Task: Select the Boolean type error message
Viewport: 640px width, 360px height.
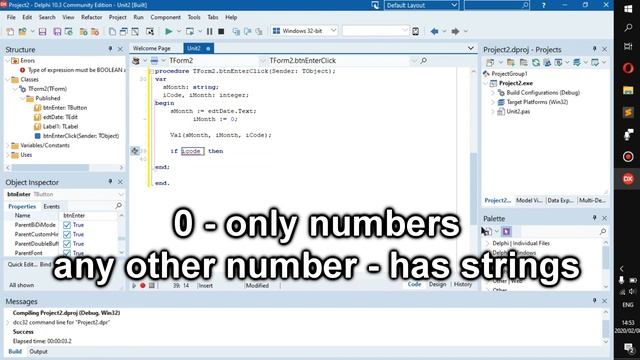Action: (x=76, y=70)
